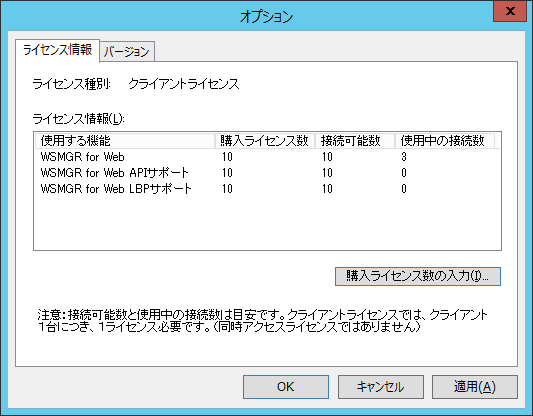Screen dimensions: 533x416
Task: Click the 購入ライセンス数 column header
Action: coord(265,141)
